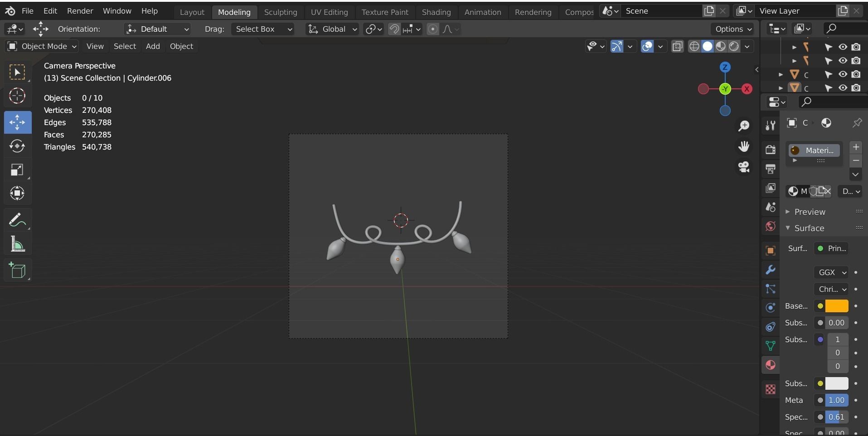This screenshot has width=868, height=436.
Task: Open the viewport Add menu
Action: click(x=153, y=46)
